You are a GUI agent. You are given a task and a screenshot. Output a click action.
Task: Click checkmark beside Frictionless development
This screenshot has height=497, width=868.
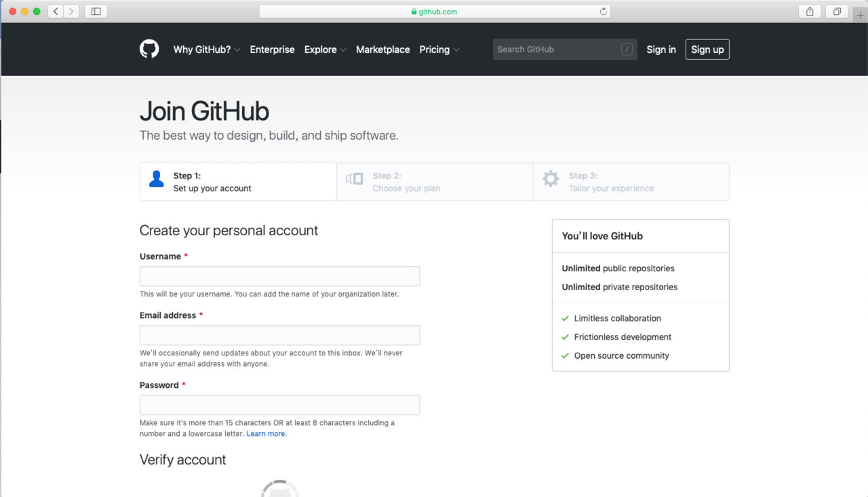565,337
